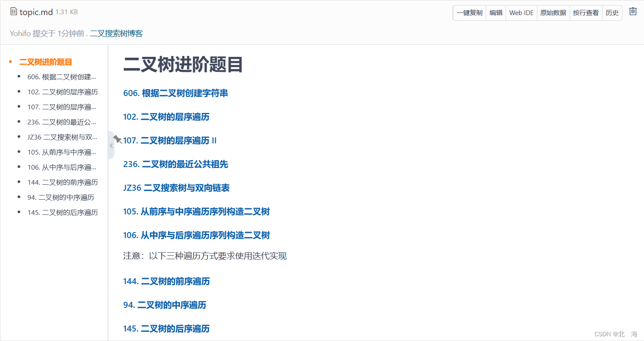Click the file size 1.31 KB
Viewport: 644px width, 341px height.
click(x=67, y=12)
